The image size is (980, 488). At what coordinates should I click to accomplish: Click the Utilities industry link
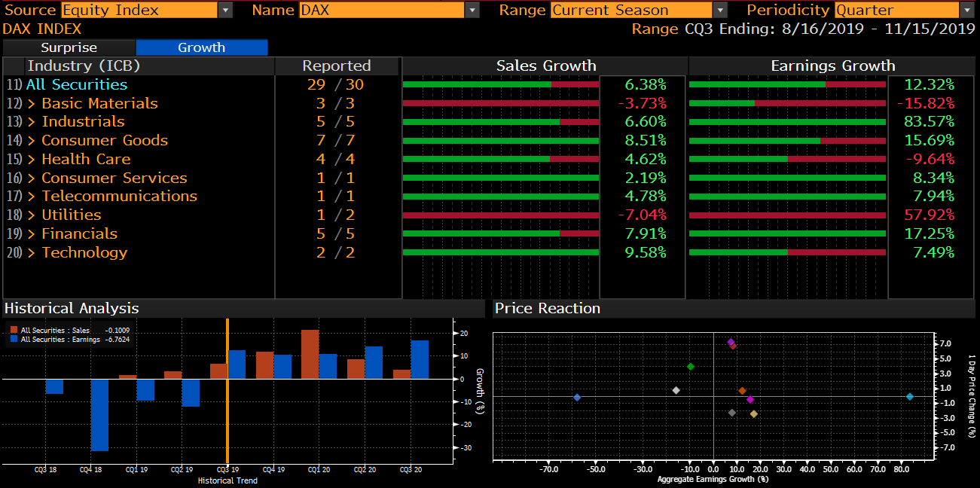(71, 215)
